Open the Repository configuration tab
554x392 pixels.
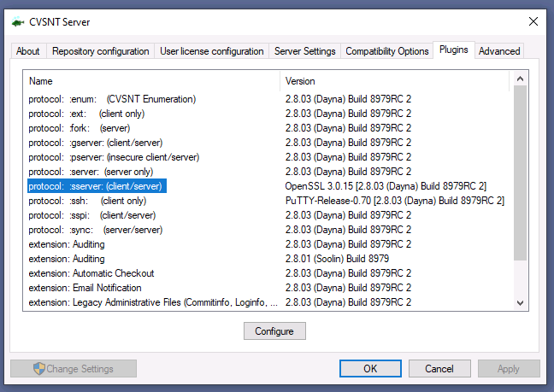pyautogui.click(x=100, y=51)
